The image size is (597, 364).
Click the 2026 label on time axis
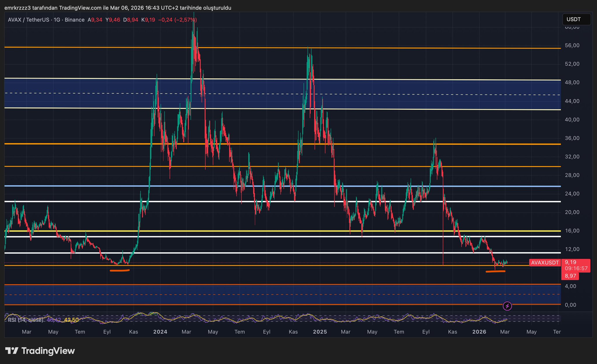coord(479,332)
